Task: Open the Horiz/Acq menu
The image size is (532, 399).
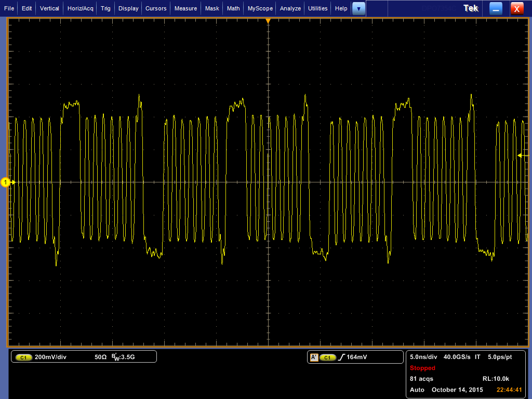Action: pos(81,8)
